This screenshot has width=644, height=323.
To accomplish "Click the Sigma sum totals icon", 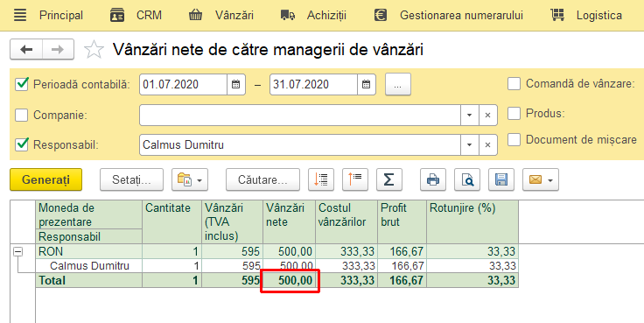I will click(x=389, y=179).
